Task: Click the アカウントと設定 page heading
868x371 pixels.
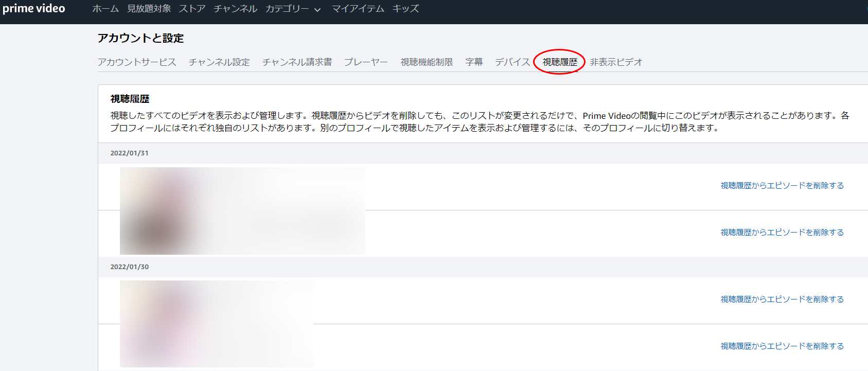Action: (x=140, y=38)
